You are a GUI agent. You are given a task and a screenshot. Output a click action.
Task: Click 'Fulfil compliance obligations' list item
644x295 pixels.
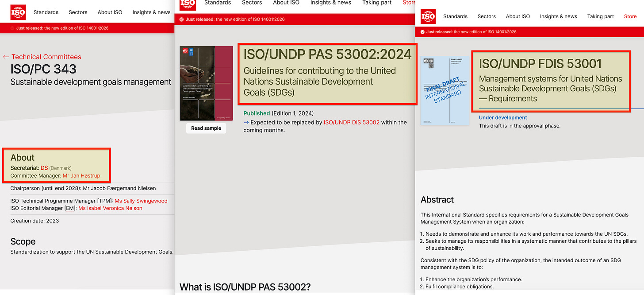(x=460, y=287)
